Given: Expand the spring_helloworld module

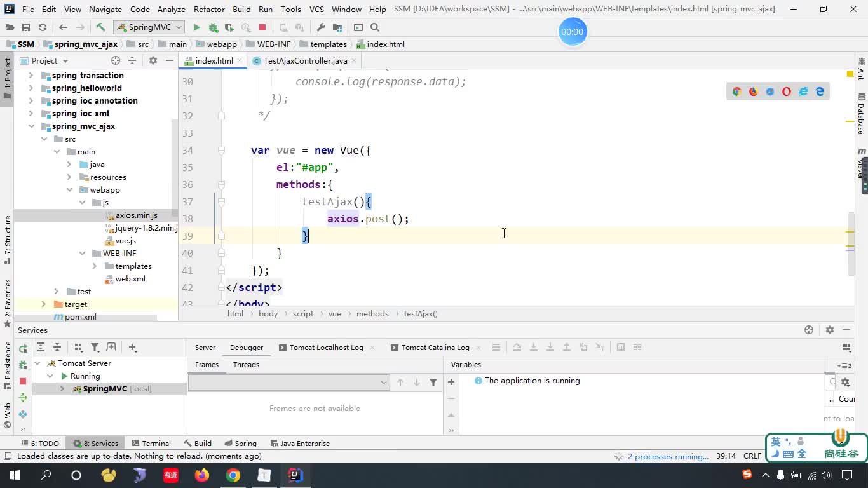Looking at the screenshot, I should coord(31,88).
